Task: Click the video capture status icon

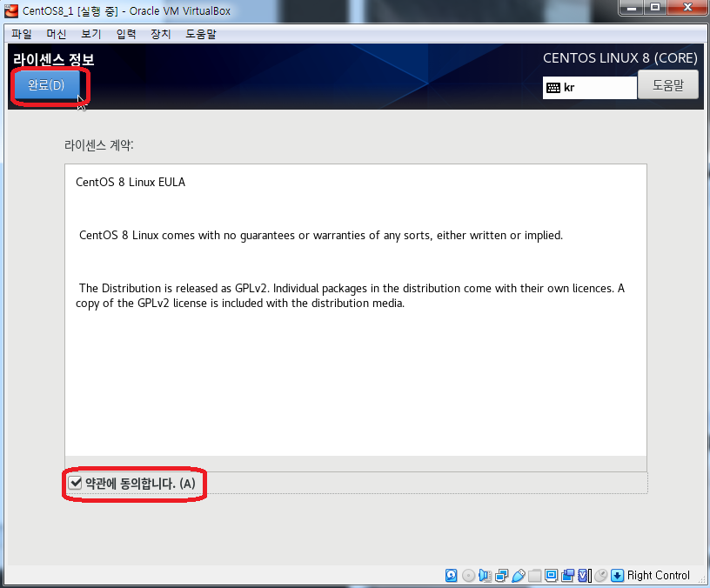Action: click(x=567, y=575)
